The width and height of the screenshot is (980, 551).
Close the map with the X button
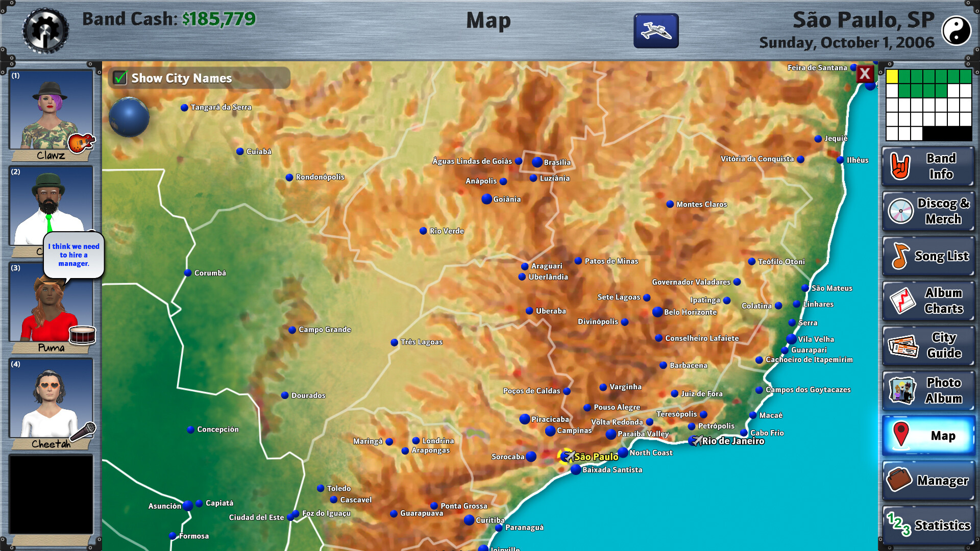click(x=865, y=74)
